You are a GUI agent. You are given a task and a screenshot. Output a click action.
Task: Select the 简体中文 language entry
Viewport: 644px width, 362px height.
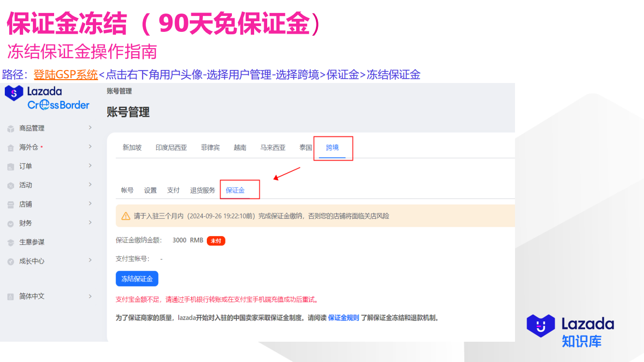[x=32, y=296]
